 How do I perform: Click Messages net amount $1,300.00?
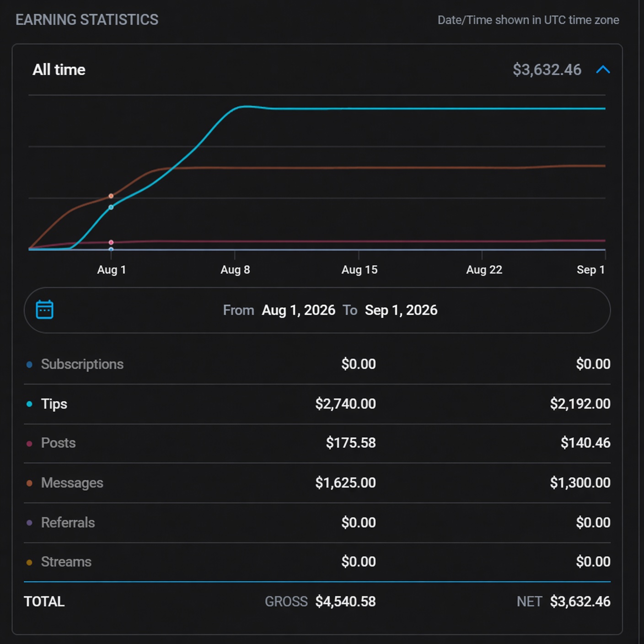click(x=580, y=483)
